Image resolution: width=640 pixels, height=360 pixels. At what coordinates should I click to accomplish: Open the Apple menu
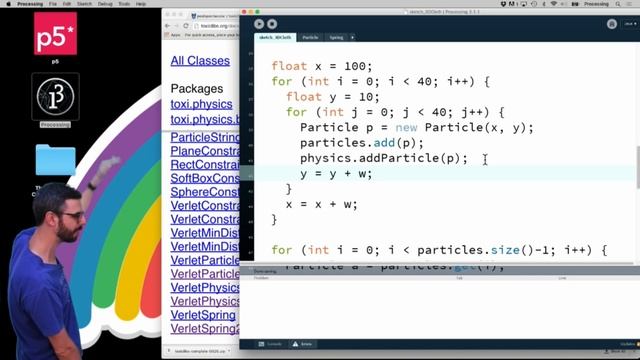[8, 4]
